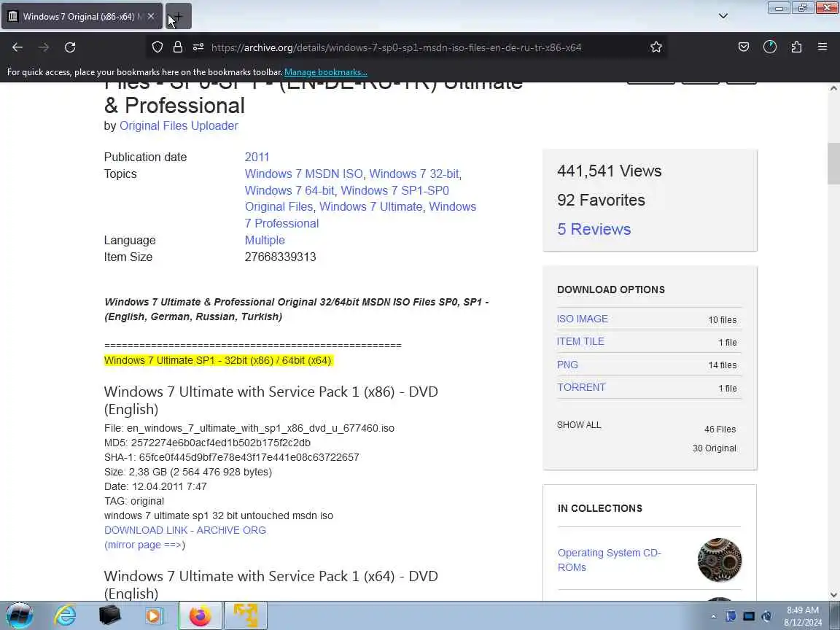Click the site security padlock icon
Image resolution: width=840 pixels, height=630 pixels.
(x=178, y=47)
